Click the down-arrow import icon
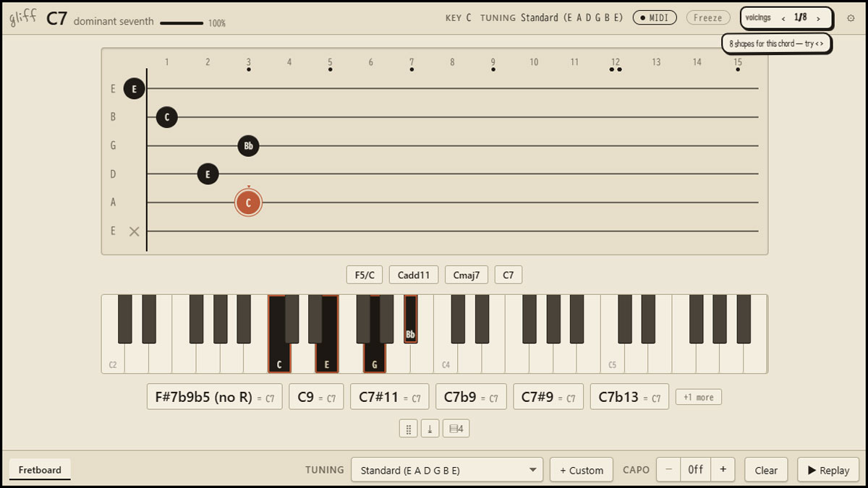 point(430,429)
